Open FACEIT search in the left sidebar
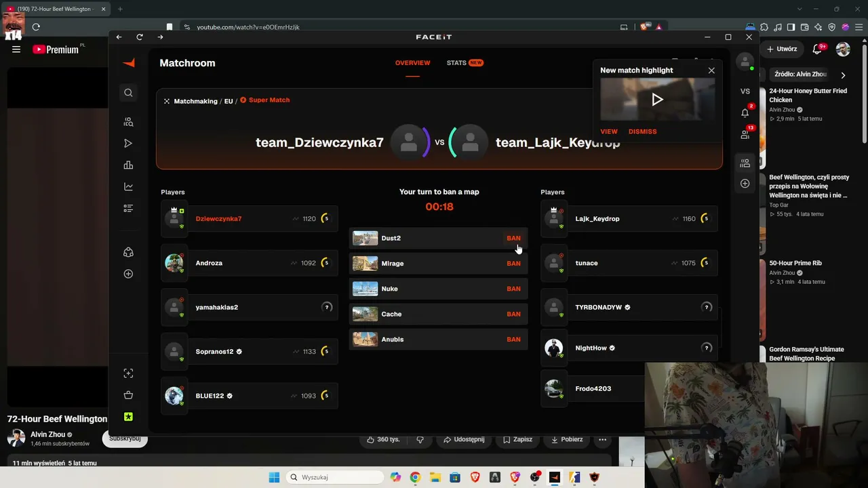868x488 pixels. 128,93
